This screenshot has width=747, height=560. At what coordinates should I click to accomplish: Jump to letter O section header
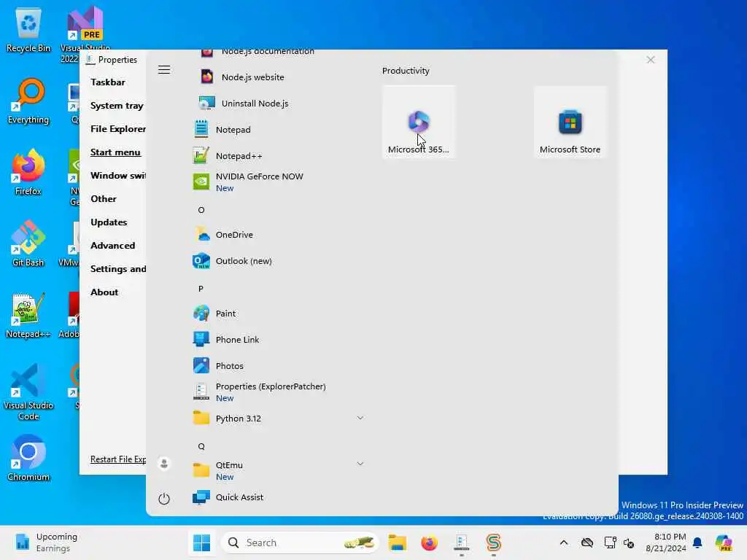(201, 210)
